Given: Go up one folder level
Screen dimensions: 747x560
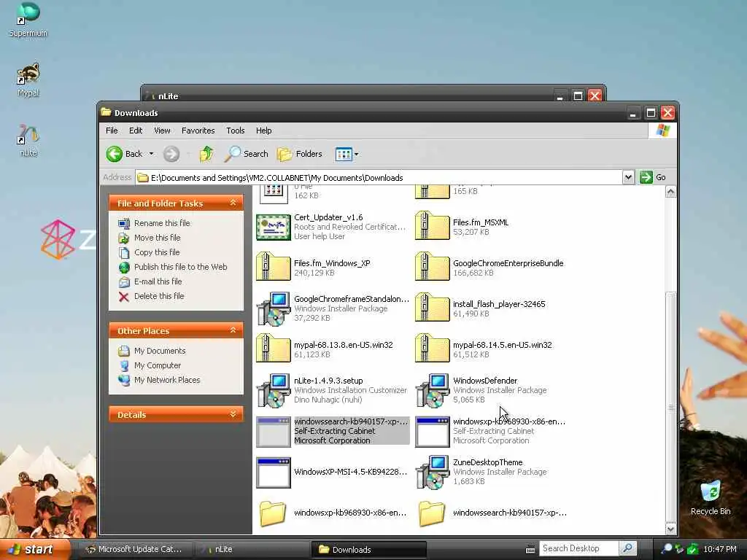Looking at the screenshot, I should [206, 154].
